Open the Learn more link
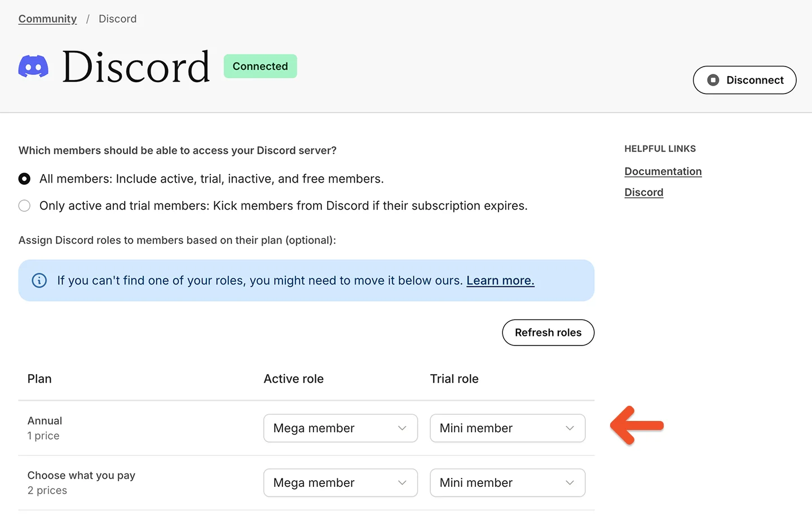812x519 pixels. (x=500, y=281)
